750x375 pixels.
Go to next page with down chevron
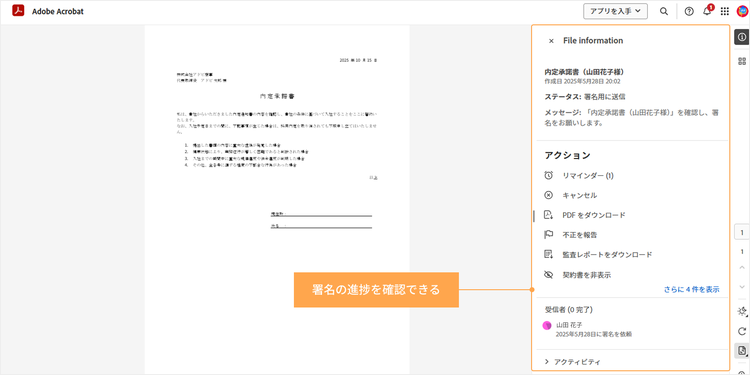pyautogui.click(x=742, y=287)
